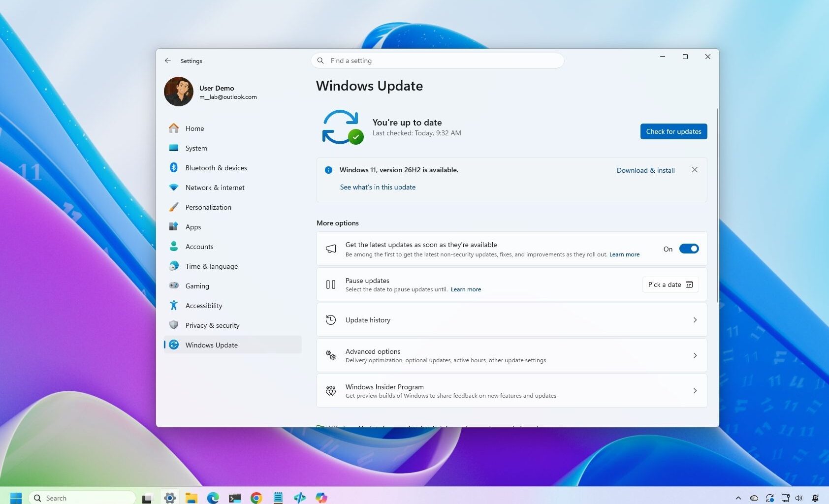This screenshot has height=504, width=829.
Task: Click the Windows Update tray icon
Action: (x=769, y=498)
